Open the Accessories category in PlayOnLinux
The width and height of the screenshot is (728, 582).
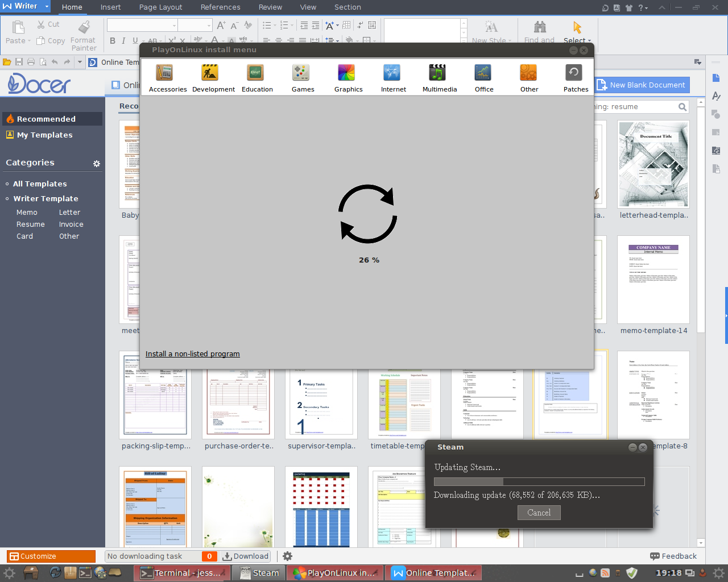(x=168, y=78)
